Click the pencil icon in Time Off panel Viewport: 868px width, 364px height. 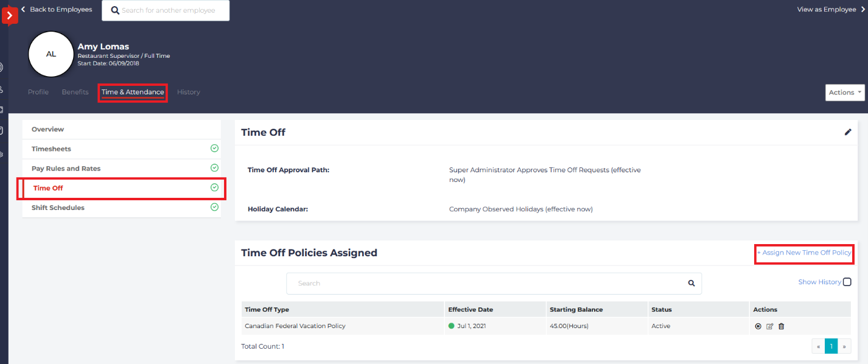(x=848, y=132)
